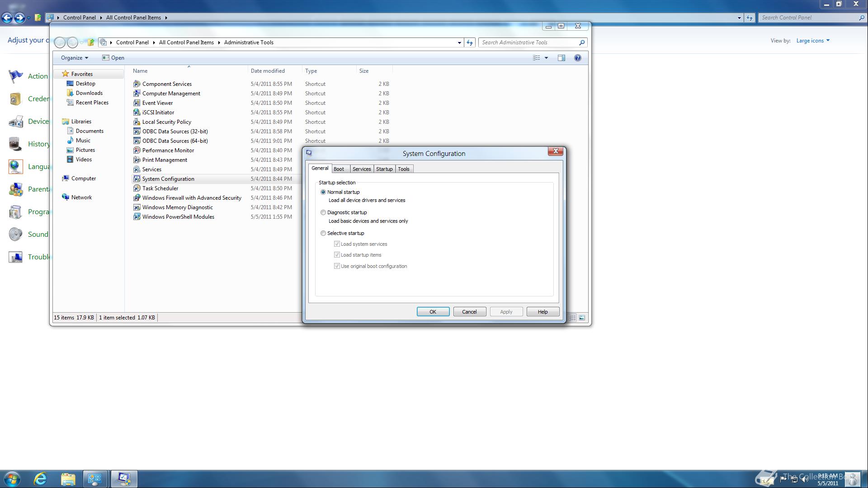868x488 pixels.
Task: Click OK in System Configuration
Action: tap(433, 312)
